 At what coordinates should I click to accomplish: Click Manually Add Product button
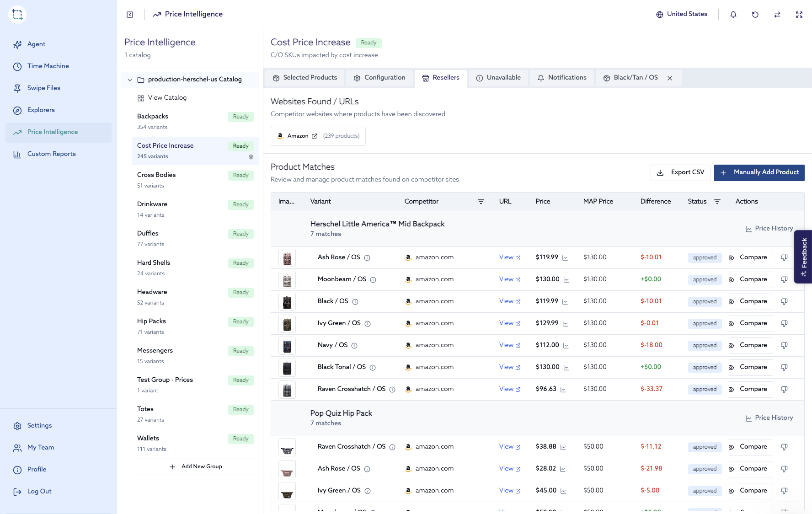pos(759,172)
